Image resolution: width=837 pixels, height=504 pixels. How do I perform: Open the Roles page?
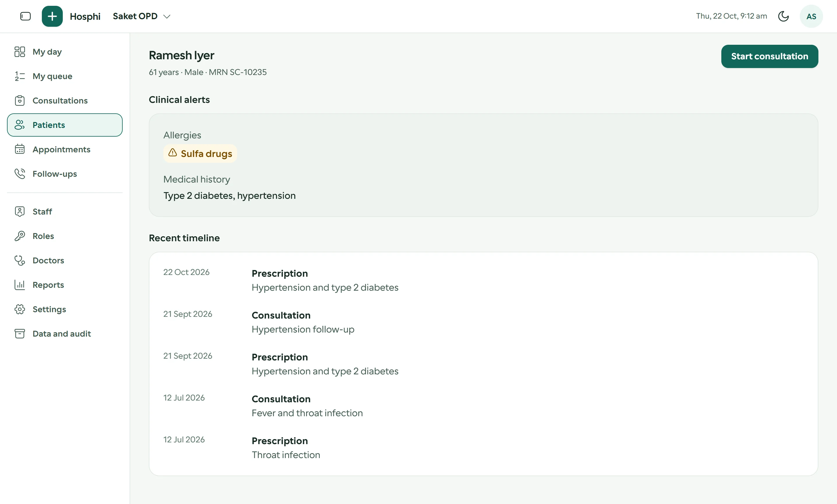pos(65,236)
